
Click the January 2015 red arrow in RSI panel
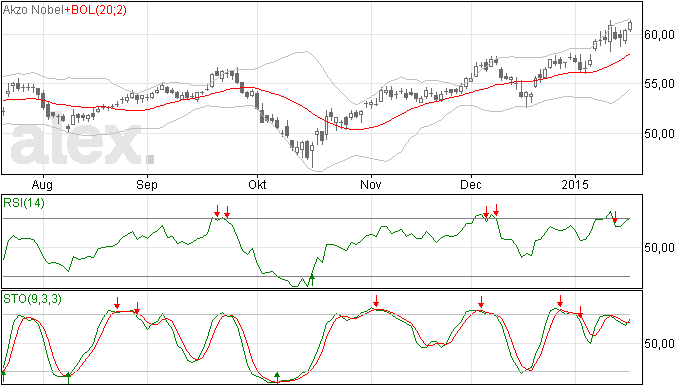tap(615, 217)
